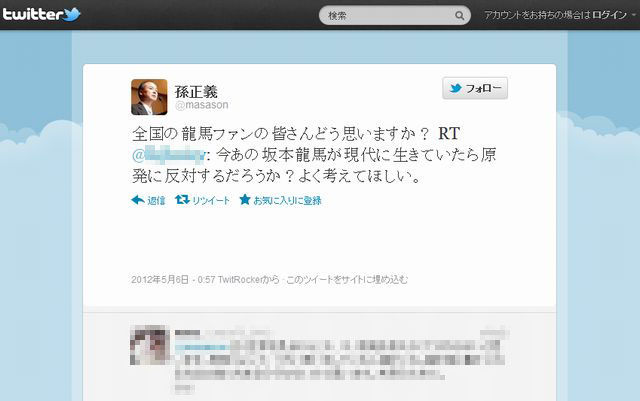The height and width of the screenshot is (401, 640).
Task: Click the blurred @mention in tweet
Action: [x=169, y=155]
